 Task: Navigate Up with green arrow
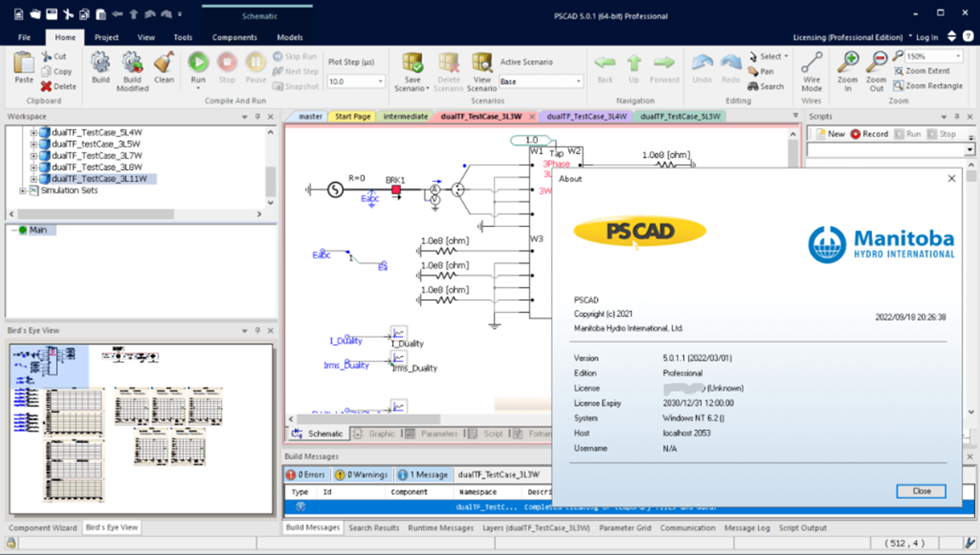click(x=634, y=62)
